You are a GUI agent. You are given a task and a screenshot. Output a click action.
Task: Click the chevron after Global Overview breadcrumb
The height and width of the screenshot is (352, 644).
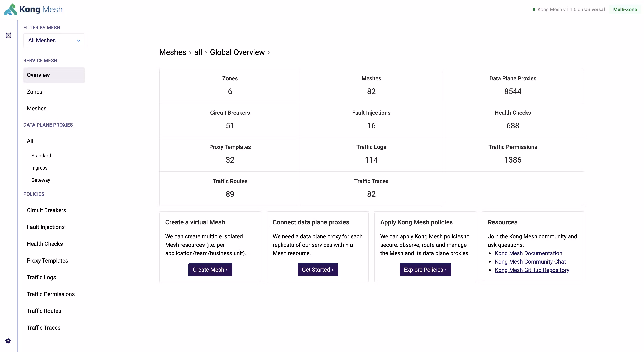tap(269, 53)
